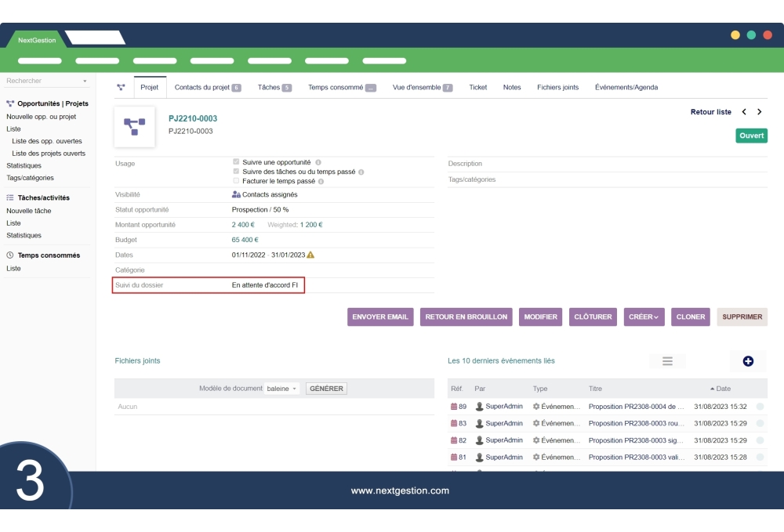
Task: Add a new event using the plus icon
Action: [748, 360]
